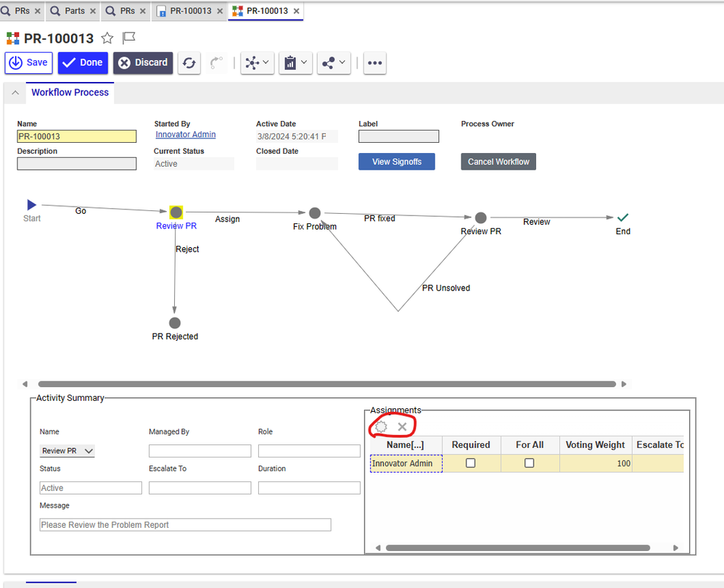This screenshot has width=724, height=588.
Task: Select the Fix Problem workflow node
Action: pos(314,213)
